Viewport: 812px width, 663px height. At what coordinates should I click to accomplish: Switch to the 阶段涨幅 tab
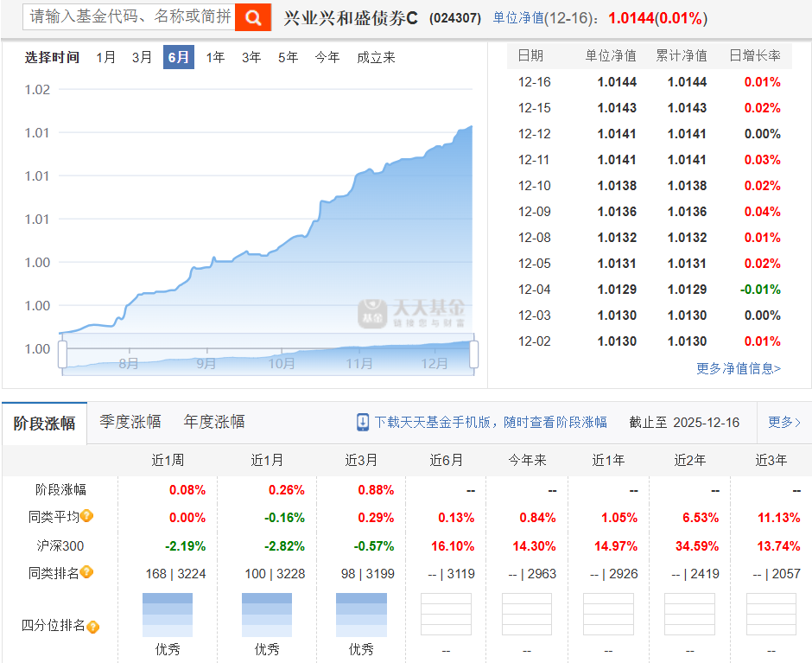click(x=45, y=424)
